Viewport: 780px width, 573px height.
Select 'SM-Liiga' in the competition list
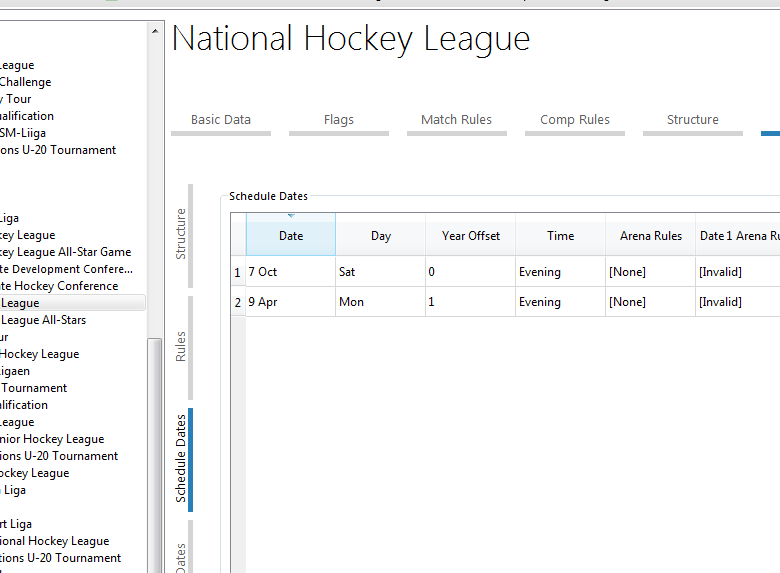(x=23, y=133)
